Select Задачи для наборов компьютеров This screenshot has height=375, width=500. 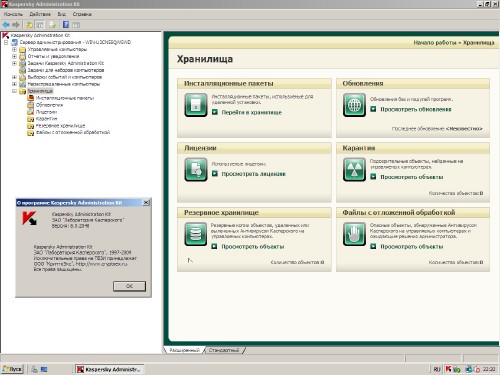pyautogui.click(x=66, y=70)
